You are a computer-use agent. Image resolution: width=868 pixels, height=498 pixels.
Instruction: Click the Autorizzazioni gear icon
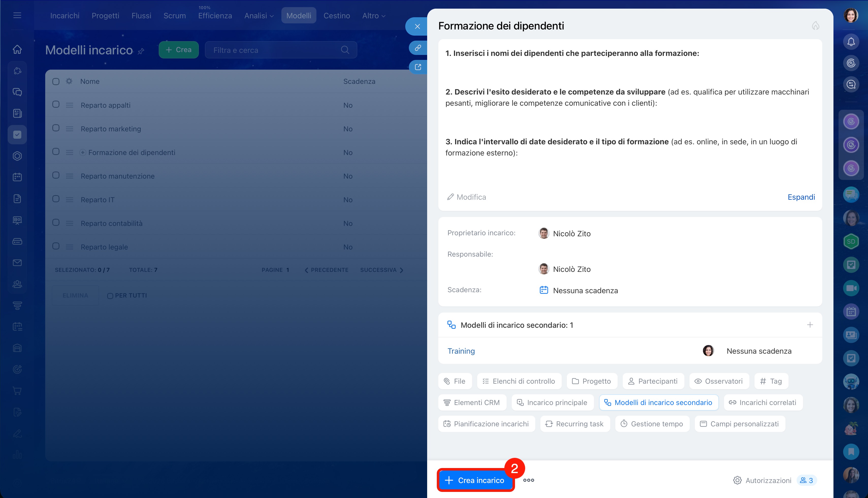tap(737, 480)
